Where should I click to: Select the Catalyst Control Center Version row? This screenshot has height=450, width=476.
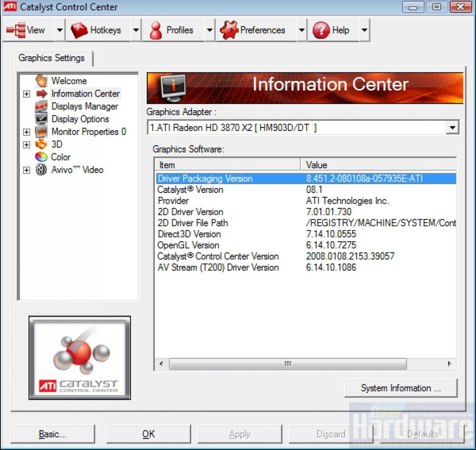coord(306,256)
